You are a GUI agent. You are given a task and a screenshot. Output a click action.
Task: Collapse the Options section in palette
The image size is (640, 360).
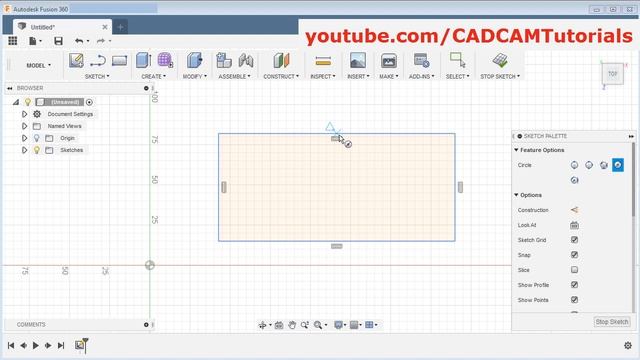(x=516, y=195)
